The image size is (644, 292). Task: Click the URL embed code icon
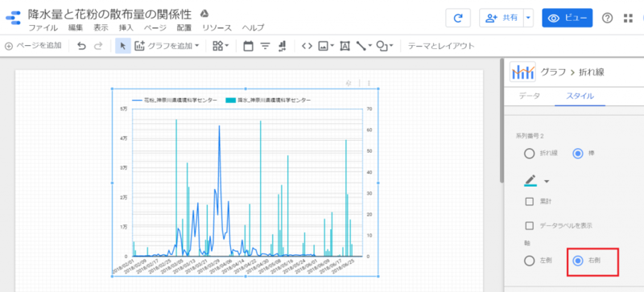click(x=307, y=46)
